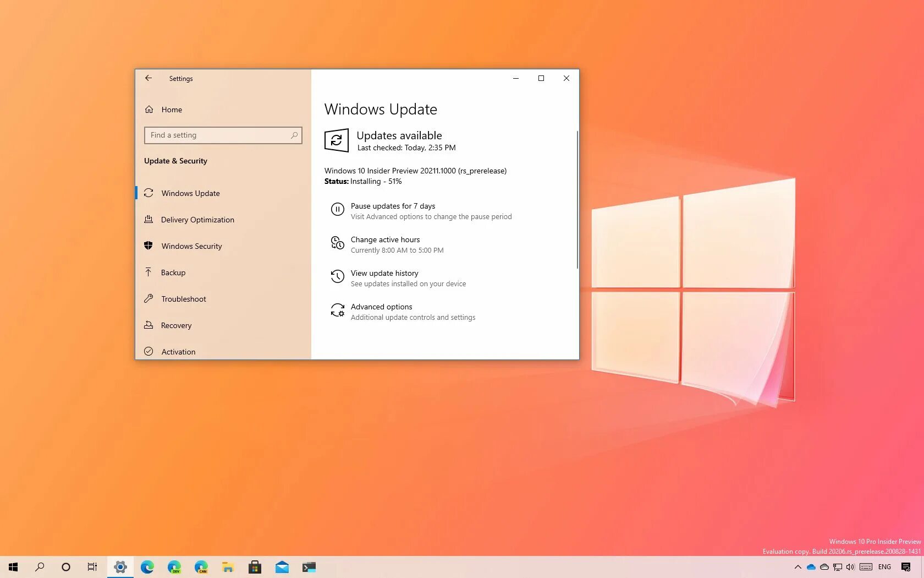Click the Advanced options gear-sync icon
The width and height of the screenshot is (924, 578).
(x=337, y=310)
